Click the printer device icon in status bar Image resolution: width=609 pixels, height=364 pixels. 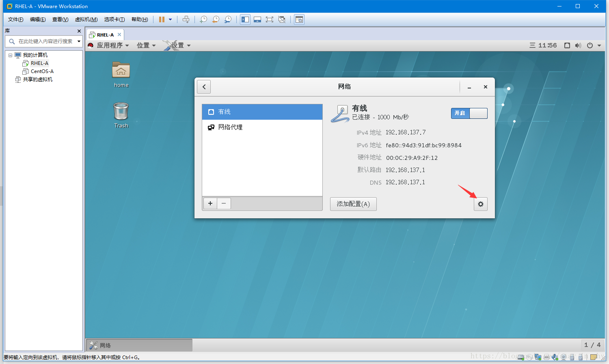point(546,357)
